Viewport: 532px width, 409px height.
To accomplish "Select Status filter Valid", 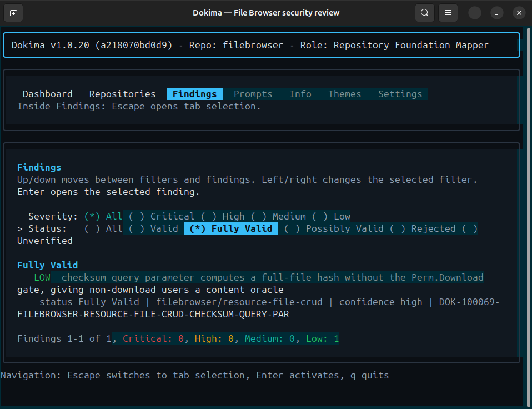I will 153,228.
